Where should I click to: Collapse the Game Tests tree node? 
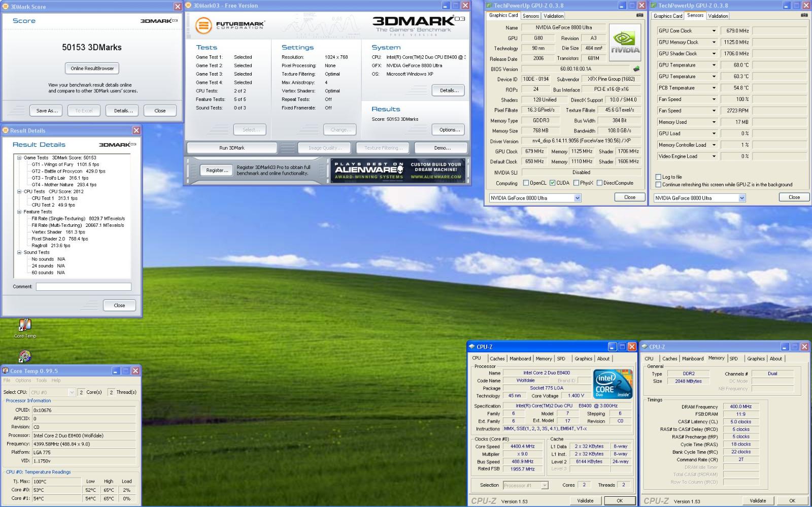point(19,158)
